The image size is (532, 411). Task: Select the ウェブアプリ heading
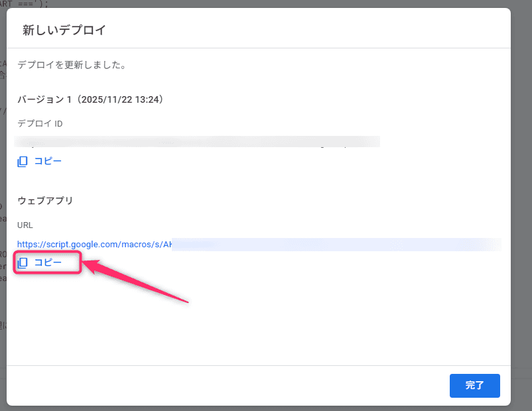point(45,200)
